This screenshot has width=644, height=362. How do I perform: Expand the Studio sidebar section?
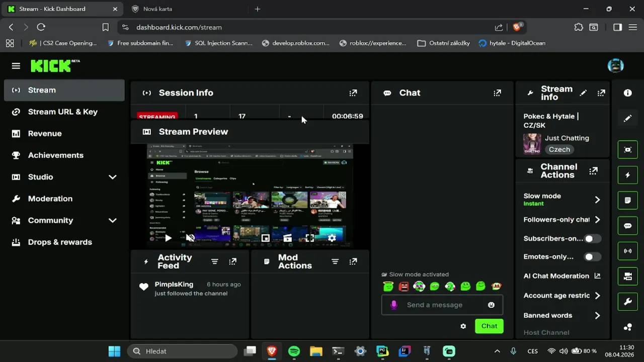click(x=113, y=177)
